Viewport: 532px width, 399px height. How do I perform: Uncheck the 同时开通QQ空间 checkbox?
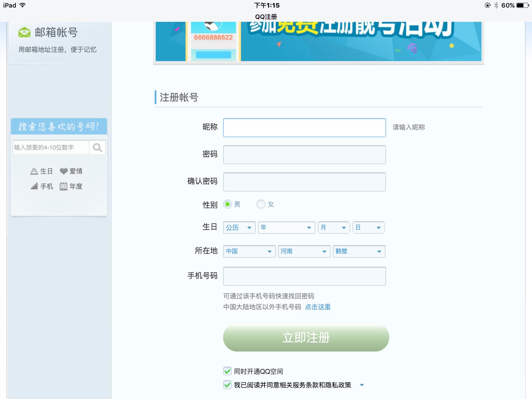point(227,371)
